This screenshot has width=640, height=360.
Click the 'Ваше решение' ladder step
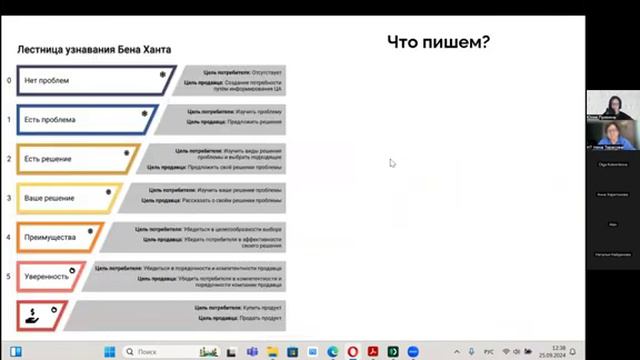pyautogui.click(x=69, y=198)
